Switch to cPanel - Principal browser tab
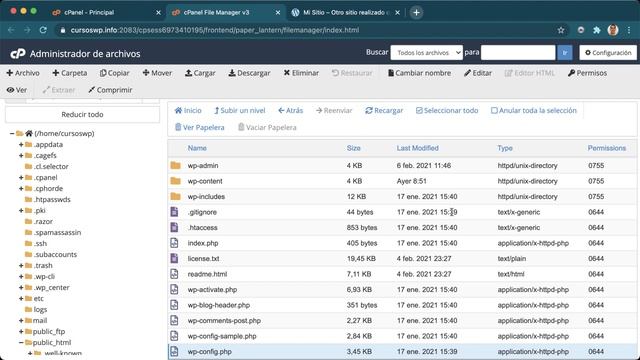The height and width of the screenshot is (360, 640). tap(107, 13)
